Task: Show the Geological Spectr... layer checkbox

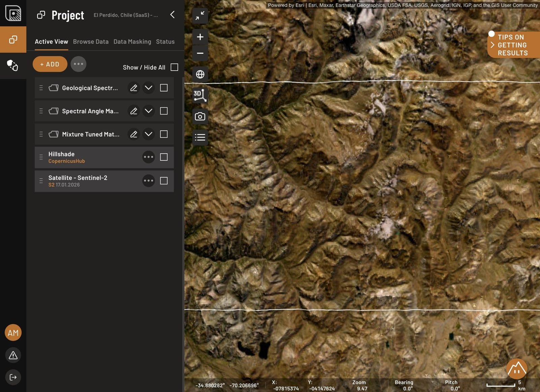Action: coord(164,88)
